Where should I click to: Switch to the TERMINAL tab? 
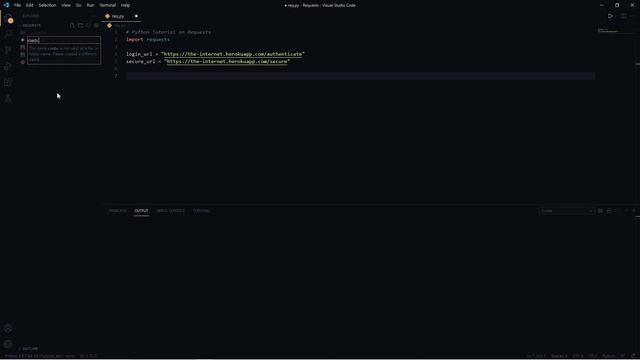[201, 211]
